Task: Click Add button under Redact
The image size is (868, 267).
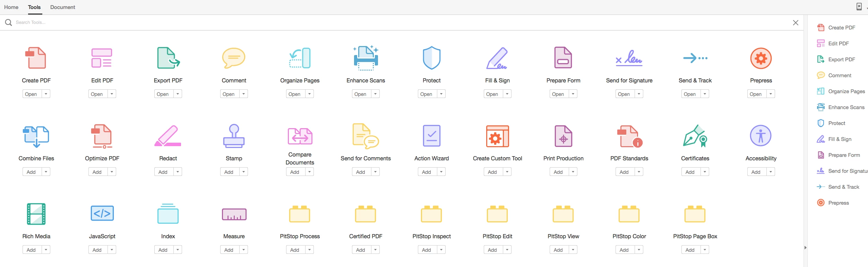Action: (x=164, y=172)
